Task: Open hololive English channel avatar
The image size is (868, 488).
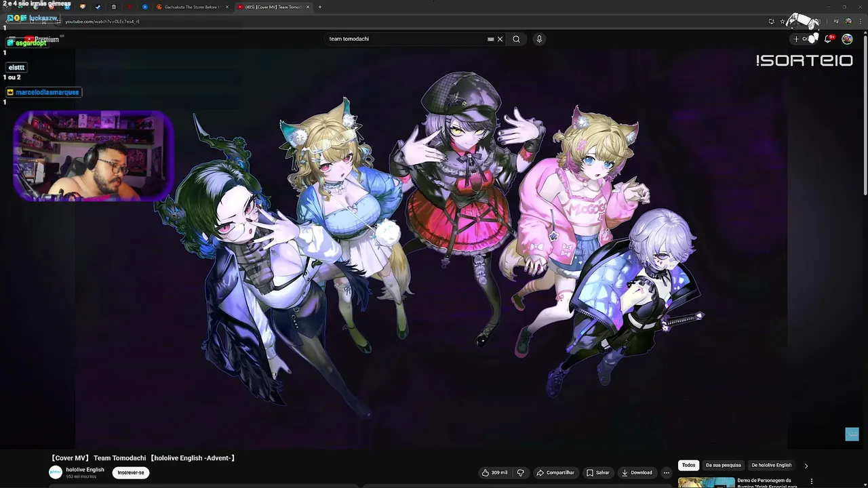Action: tap(56, 472)
